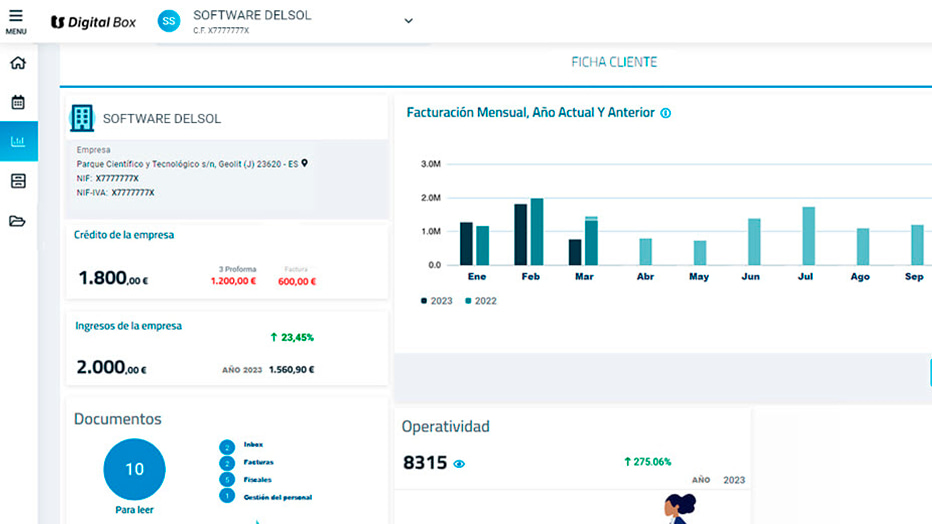Select the chart statistics sidebar icon
Image resolution: width=932 pixels, height=524 pixels.
pos(18,141)
